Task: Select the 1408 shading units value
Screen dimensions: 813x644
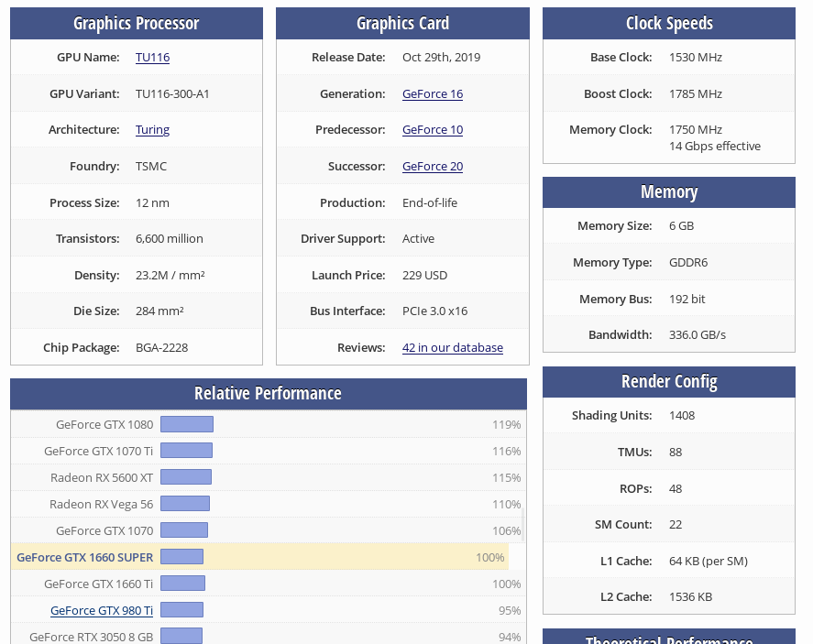Action: pos(682,416)
